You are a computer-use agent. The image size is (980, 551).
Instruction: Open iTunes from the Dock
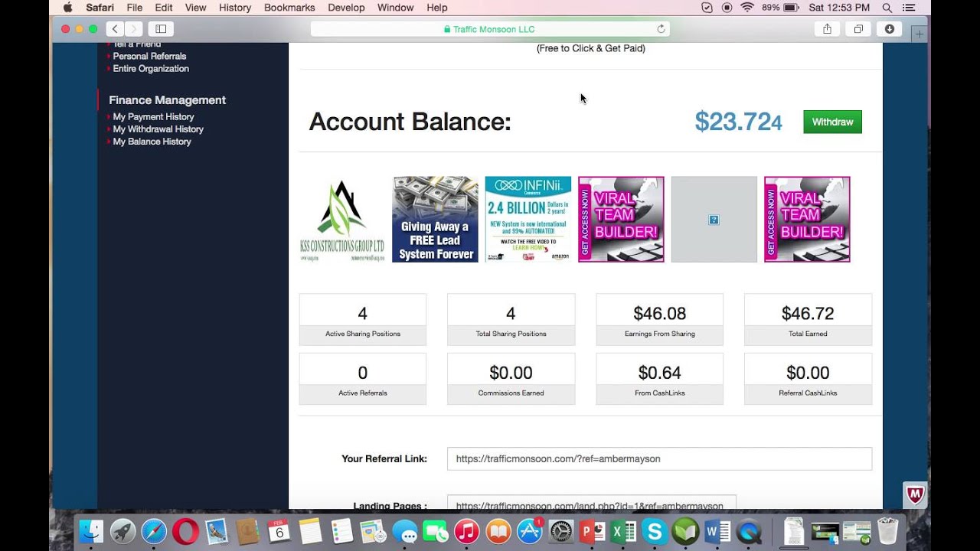coord(467,531)
